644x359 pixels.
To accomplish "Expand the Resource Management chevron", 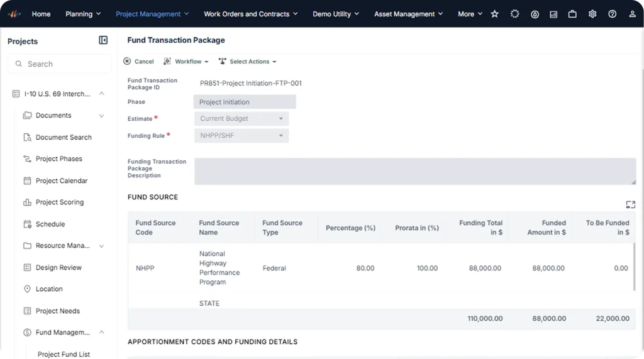I will click(x=101, y=246).
